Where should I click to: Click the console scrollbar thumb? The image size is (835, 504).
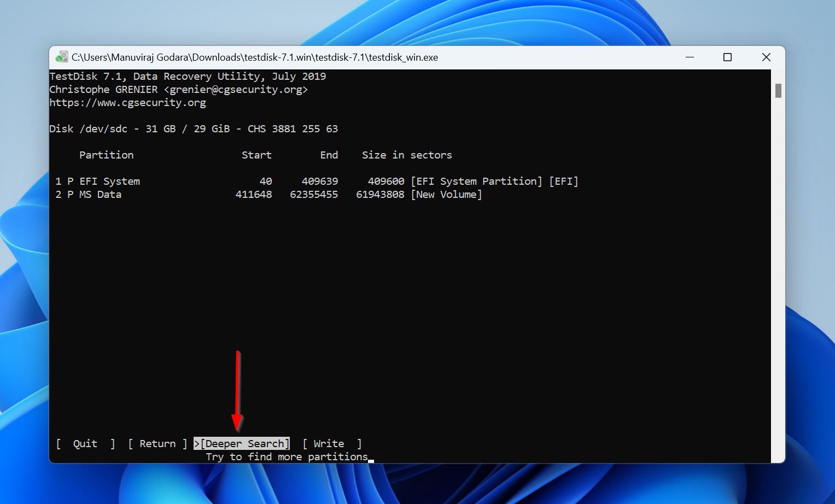point(778,91)
